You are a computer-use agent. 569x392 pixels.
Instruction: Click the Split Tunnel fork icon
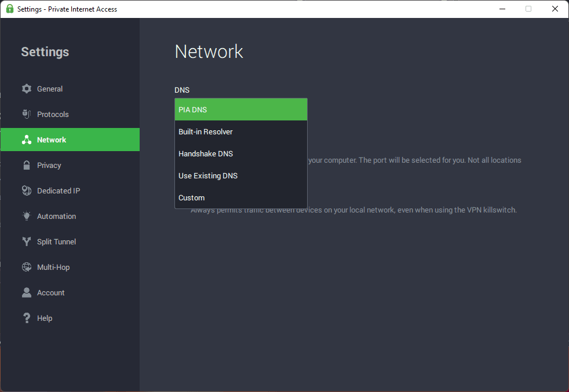coord(27,241)
